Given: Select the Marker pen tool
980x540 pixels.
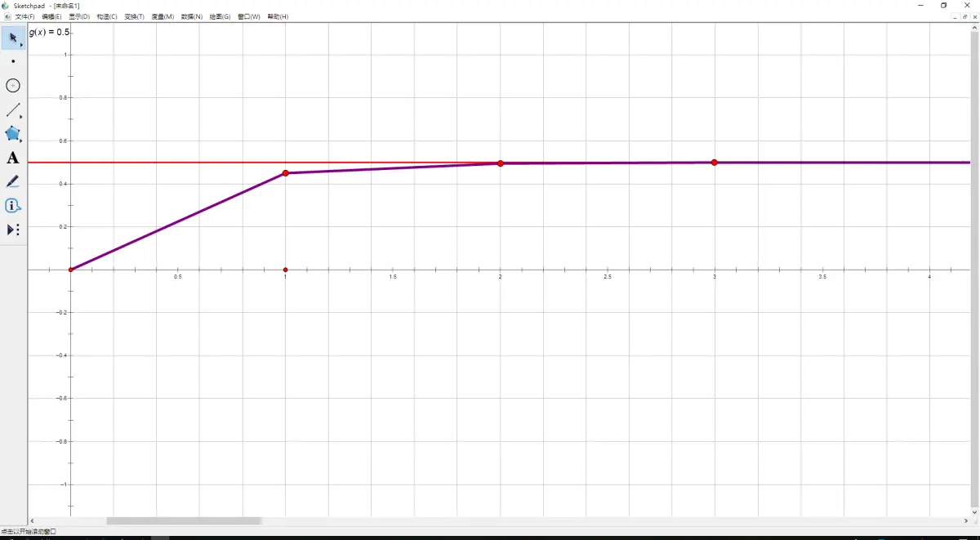Looking at the screenshot, I should click(13, 181).
